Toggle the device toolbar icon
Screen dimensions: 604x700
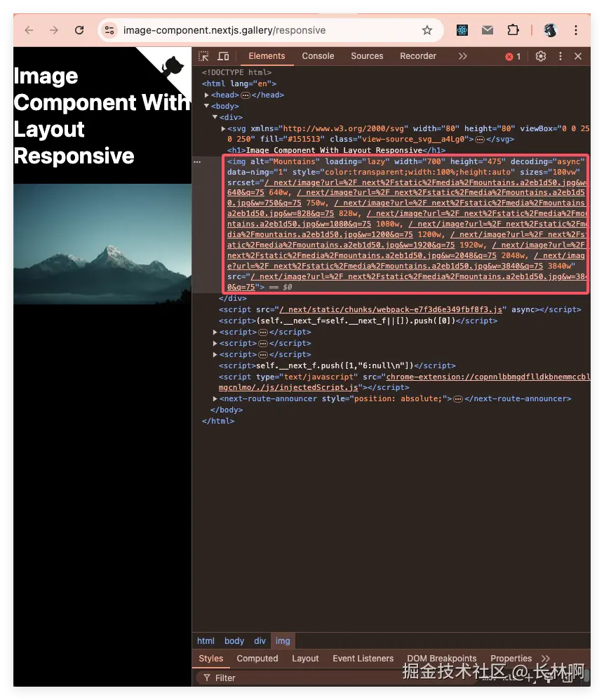click(223, 56)
